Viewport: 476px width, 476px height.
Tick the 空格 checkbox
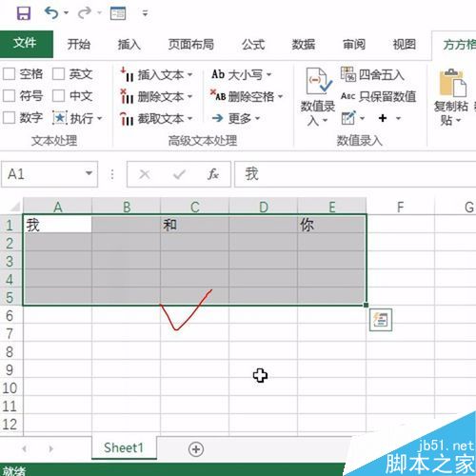9,74
